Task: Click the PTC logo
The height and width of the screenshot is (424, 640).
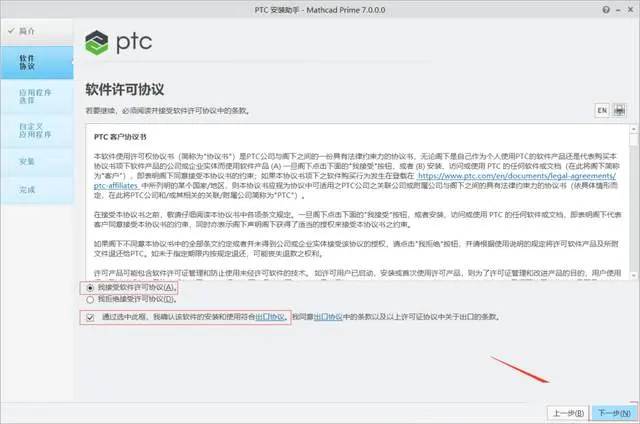Action: pyautogui.click(x=118, y=42)
